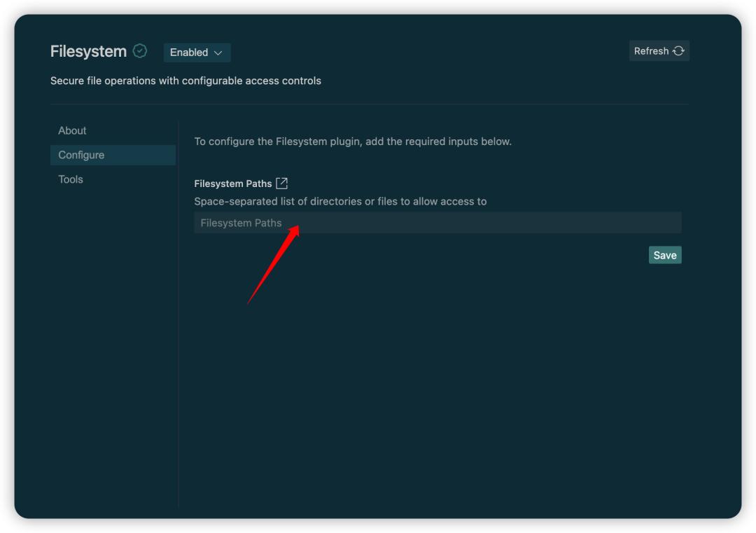Click the red arrow annotation graphic
756x533 pixels.
point(273,265)
